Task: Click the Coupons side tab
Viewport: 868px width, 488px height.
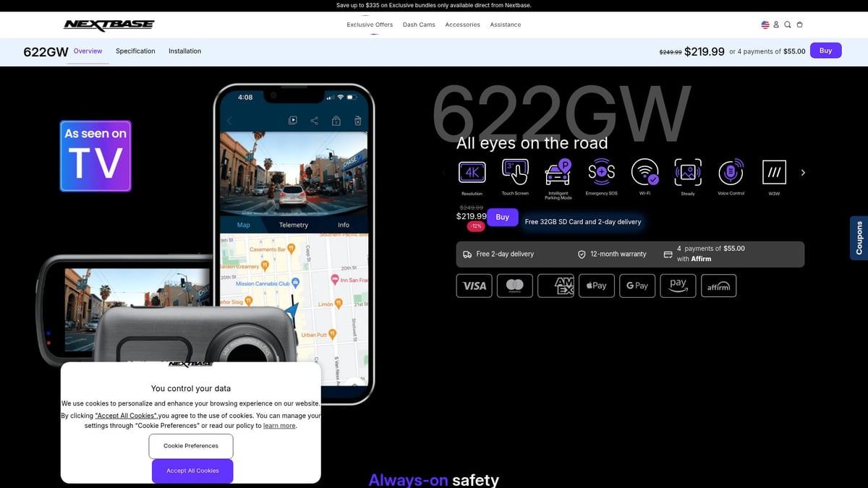Action: tap(859, 238)
